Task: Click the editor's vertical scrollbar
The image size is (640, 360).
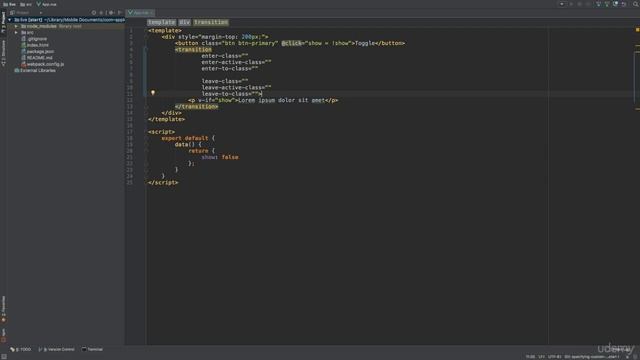Action: click(637, 78)
